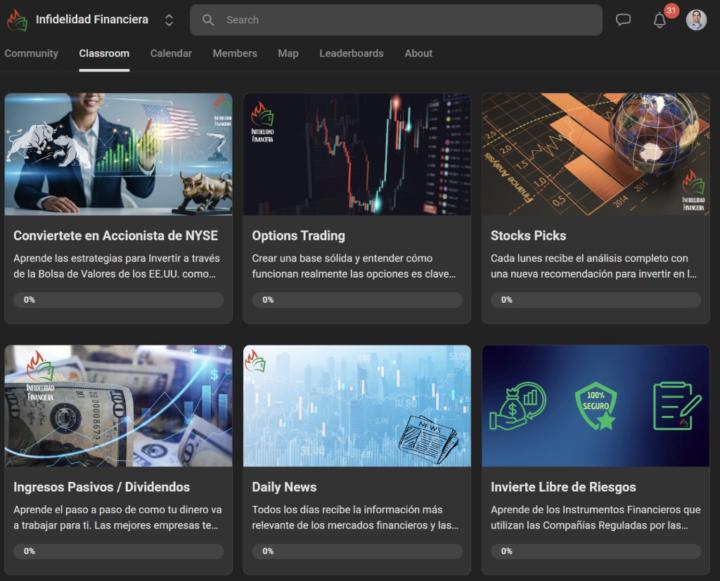The height and width of the screenshot is (581, 720).
Task: Switch to the Community tab
Action: pyautogui.click(x=31, y=53)
